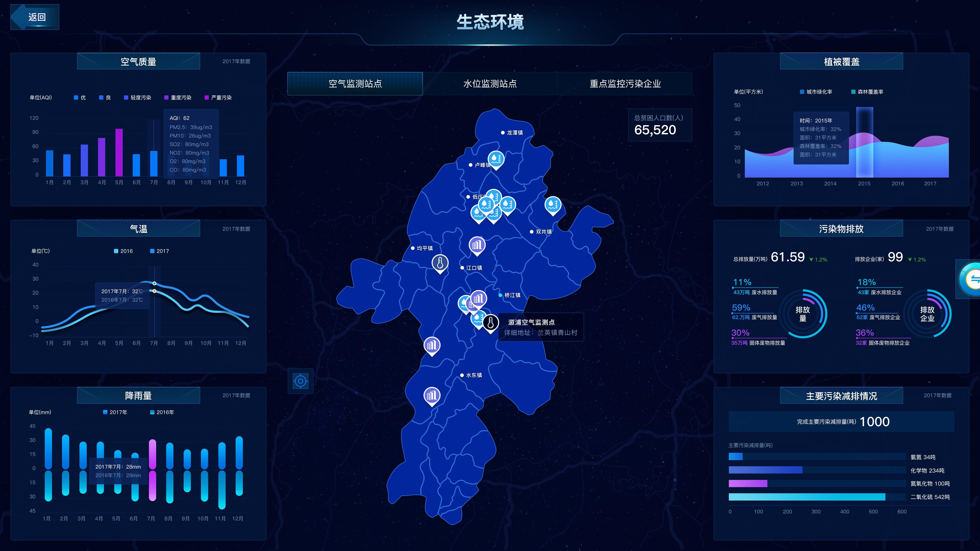The height and width of the screenshot is (551, 980).
Task: Switch to 水位监测站点 tab
Action: tap(490, 84)
